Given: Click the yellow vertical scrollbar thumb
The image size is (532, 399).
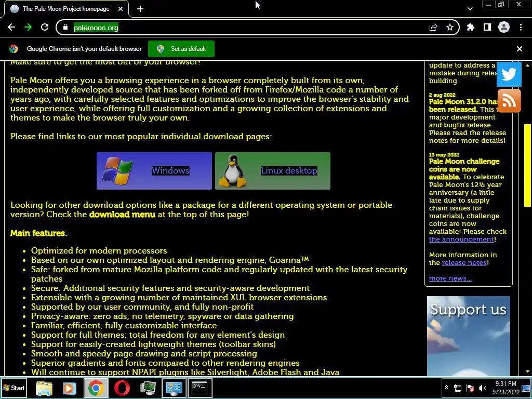Looking at the screenshot, I should 527,165.
